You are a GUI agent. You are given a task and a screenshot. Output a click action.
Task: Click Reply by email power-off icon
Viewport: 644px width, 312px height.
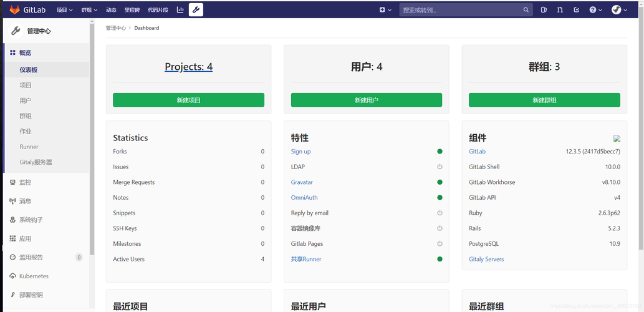tap(440, 213)
